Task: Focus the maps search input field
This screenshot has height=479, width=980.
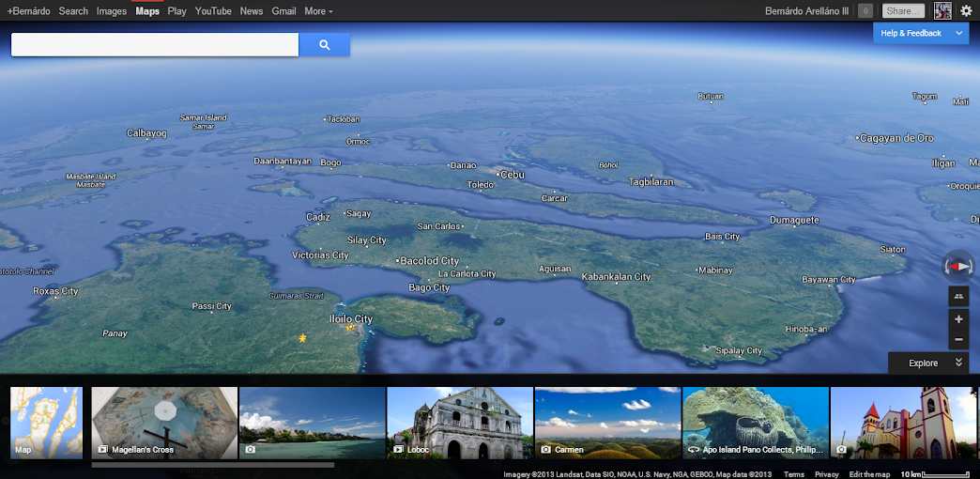Action: tap(155, 44)
